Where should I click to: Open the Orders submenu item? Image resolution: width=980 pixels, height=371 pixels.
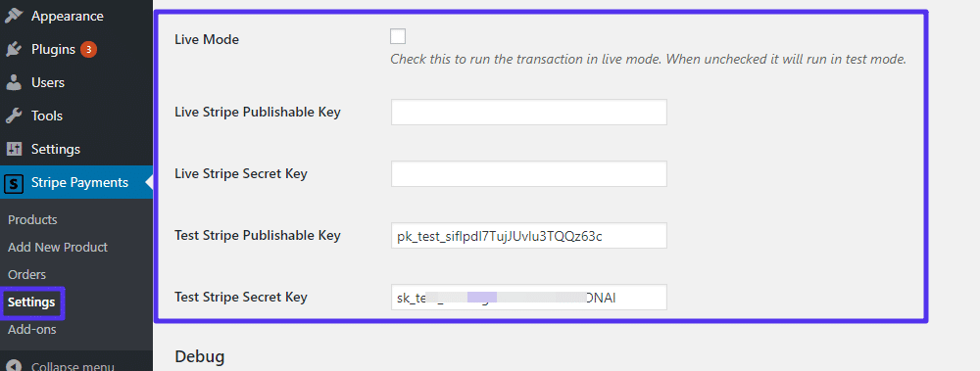(26, 275)
